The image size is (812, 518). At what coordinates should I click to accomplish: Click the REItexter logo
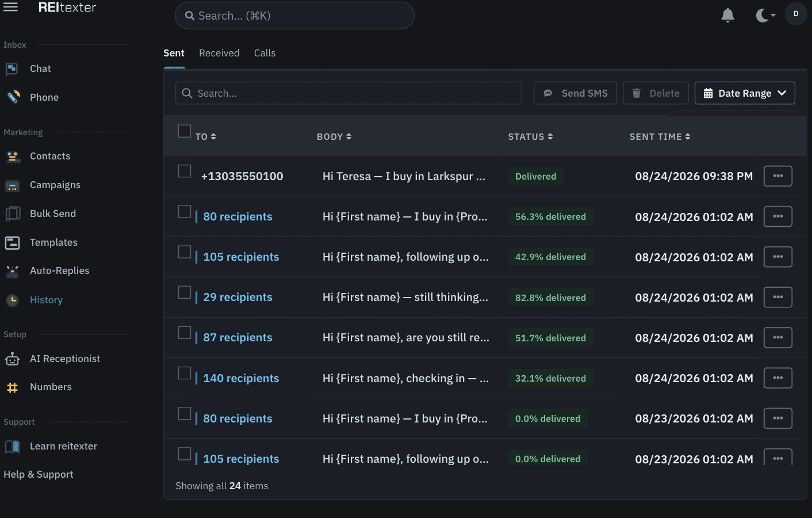(x=67, y=7)
